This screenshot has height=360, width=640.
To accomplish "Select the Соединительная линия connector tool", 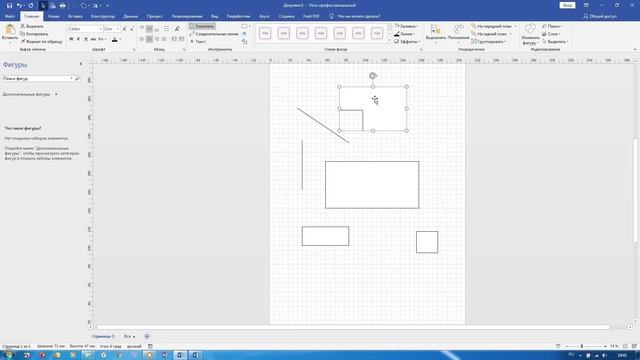I will pos(214,34).
